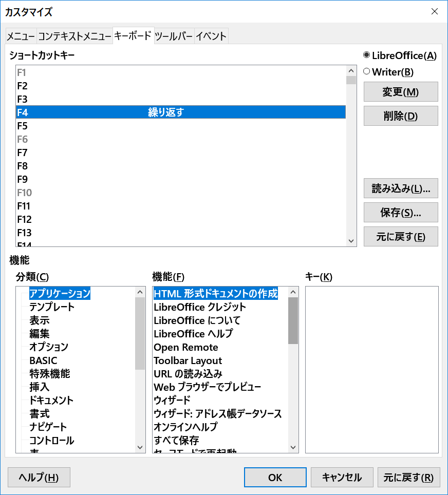448x495 pixels.
Task: Select the BASIC category item
Action: point(43,360)
